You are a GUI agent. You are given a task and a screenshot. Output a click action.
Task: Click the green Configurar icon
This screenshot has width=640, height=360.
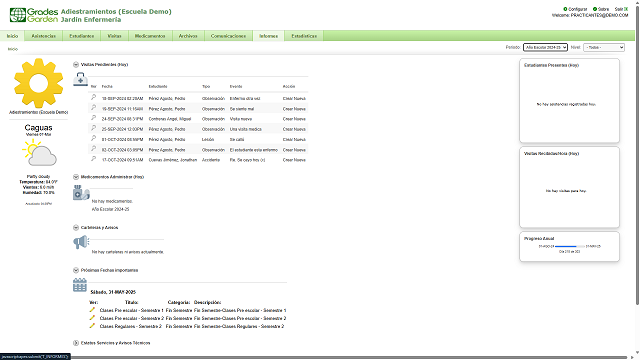point(565,9)
